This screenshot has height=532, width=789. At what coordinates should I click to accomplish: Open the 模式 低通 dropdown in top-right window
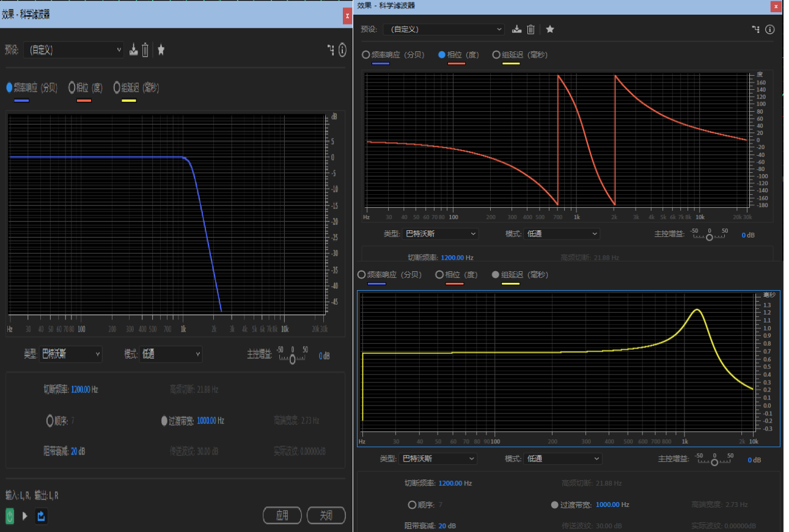[561, 234]
